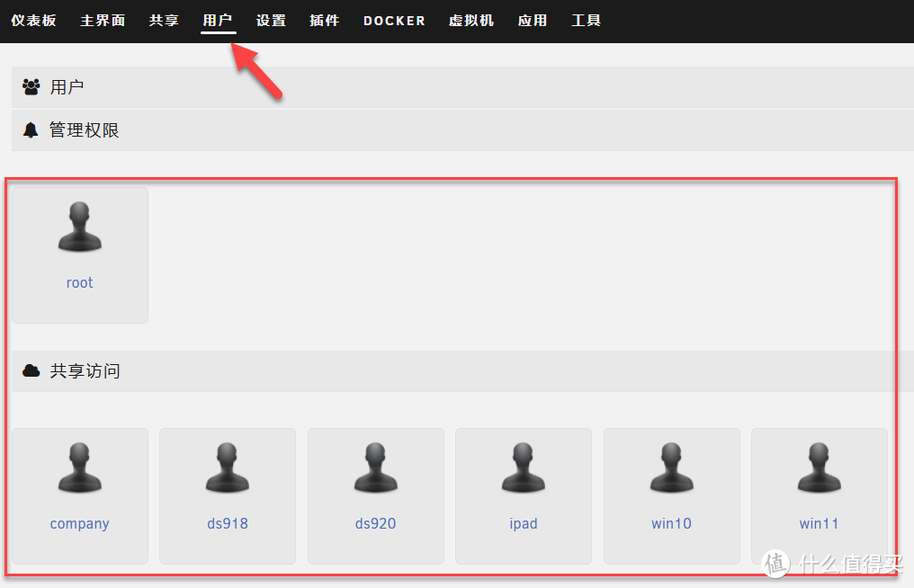Viewport: 914px width, 588px height.
Task: Click the ds918 user avatar
Action: click(228, 468)
